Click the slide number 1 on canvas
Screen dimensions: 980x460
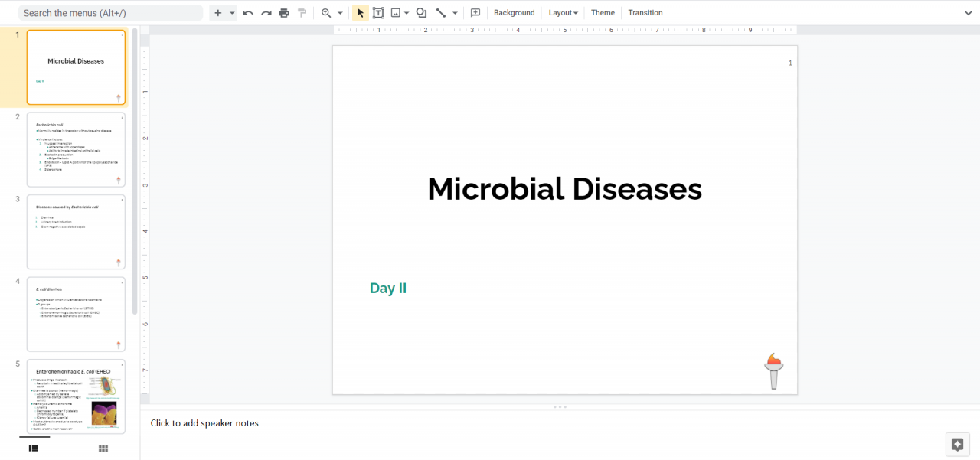pos(790,64)
